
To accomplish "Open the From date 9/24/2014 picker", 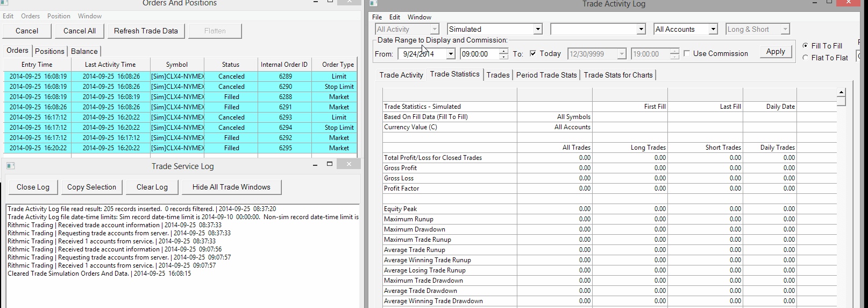I will (451, 54).
